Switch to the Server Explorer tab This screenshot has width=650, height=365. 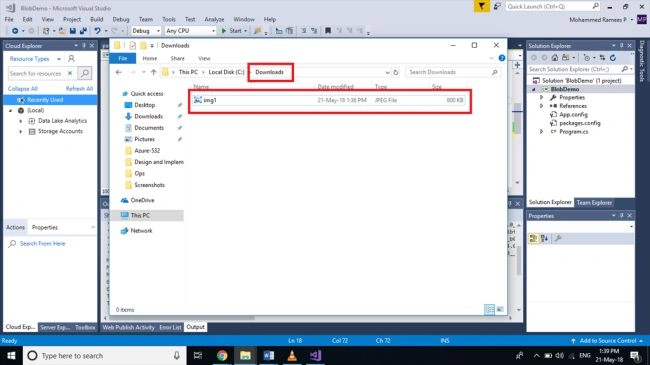[x=55, y=327]
